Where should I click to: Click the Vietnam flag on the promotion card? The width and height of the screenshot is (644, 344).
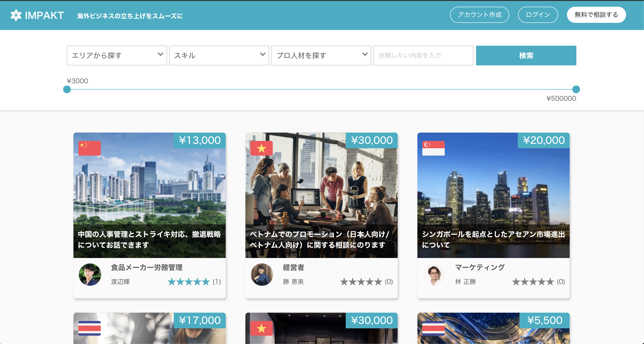262,148
